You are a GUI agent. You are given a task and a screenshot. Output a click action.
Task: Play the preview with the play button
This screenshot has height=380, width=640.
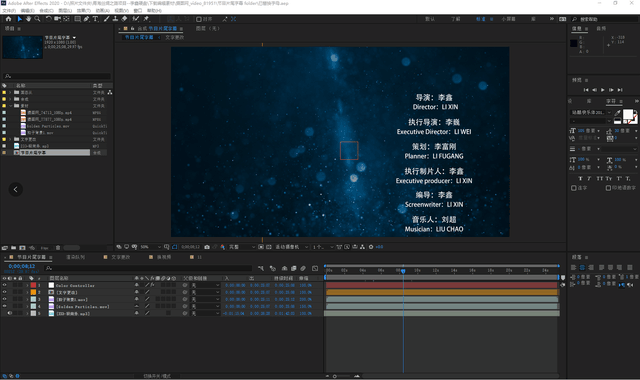602,90
